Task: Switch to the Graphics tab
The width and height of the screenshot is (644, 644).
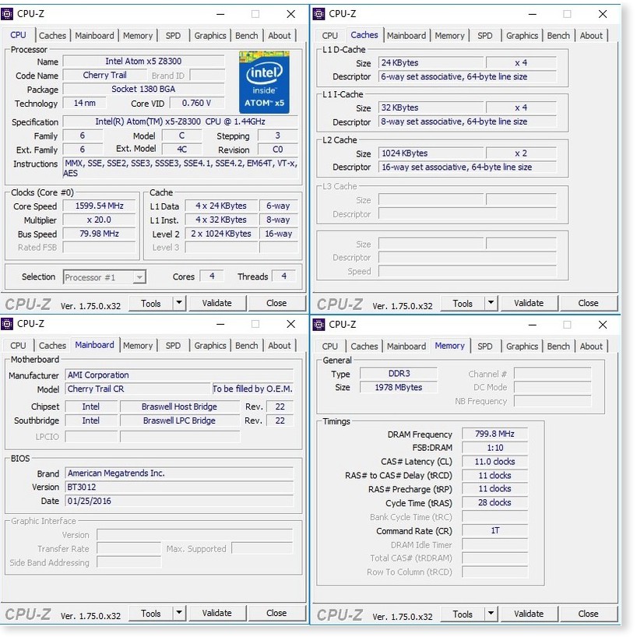Action: click(209, 35)
